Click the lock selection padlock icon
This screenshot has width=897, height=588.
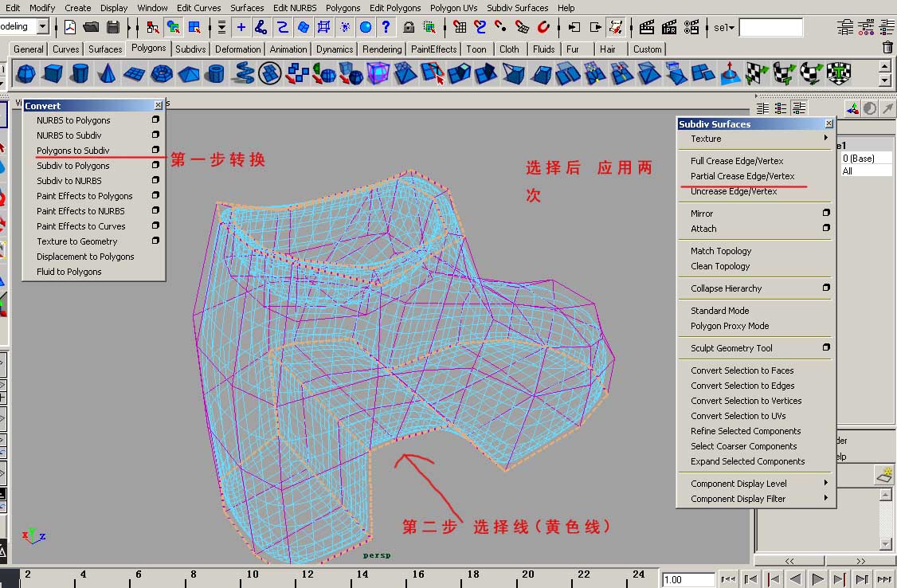(409, 27)
